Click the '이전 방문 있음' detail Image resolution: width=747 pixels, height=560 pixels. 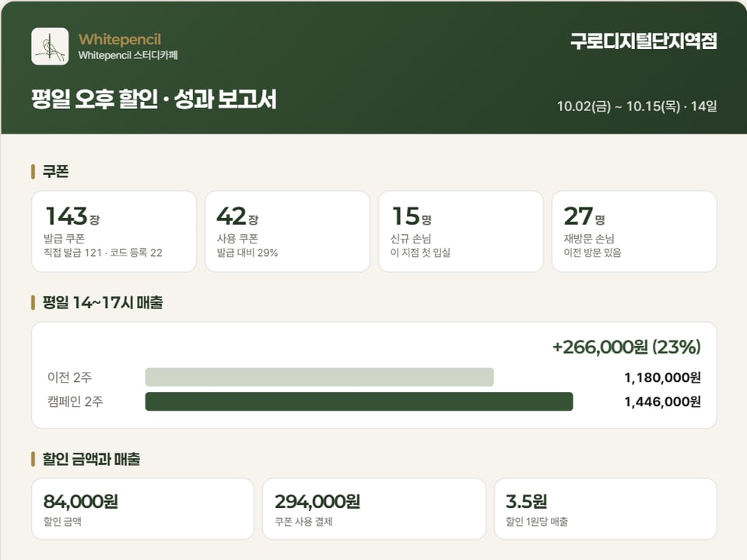click(x=593, y=252)
